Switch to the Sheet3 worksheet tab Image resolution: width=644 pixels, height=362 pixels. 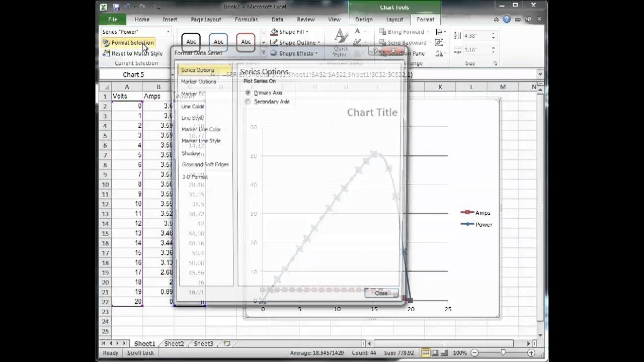[x=203, y=344]
